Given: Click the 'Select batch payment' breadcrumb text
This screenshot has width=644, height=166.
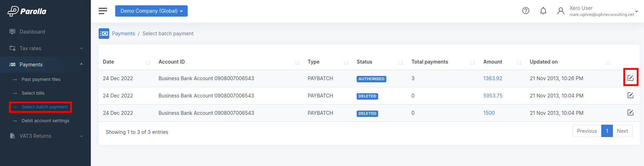Looking at the screenshot, I should coord(168,34).
